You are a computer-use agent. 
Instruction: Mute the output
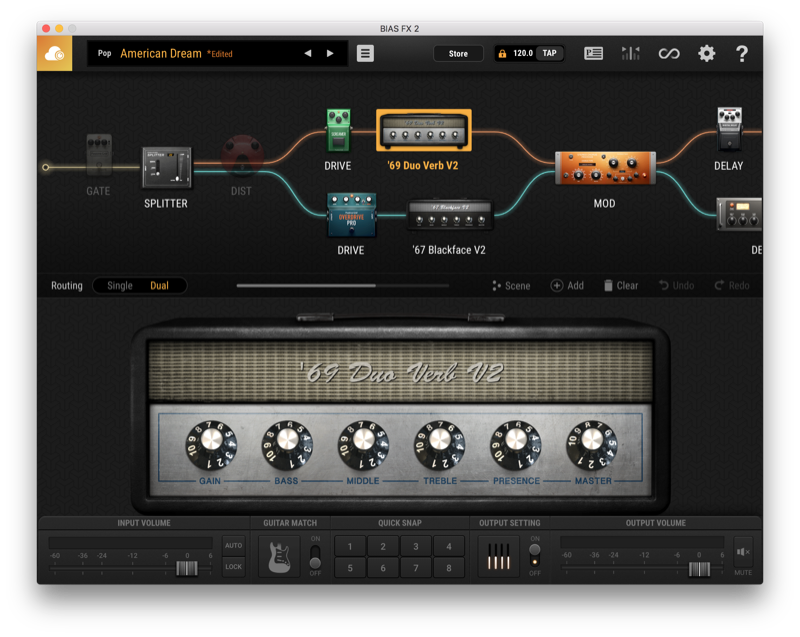743,552
